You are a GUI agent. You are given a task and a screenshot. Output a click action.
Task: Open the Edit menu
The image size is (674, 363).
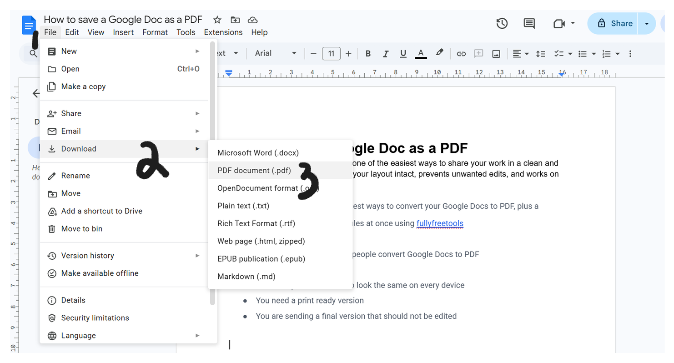point(72,32)
